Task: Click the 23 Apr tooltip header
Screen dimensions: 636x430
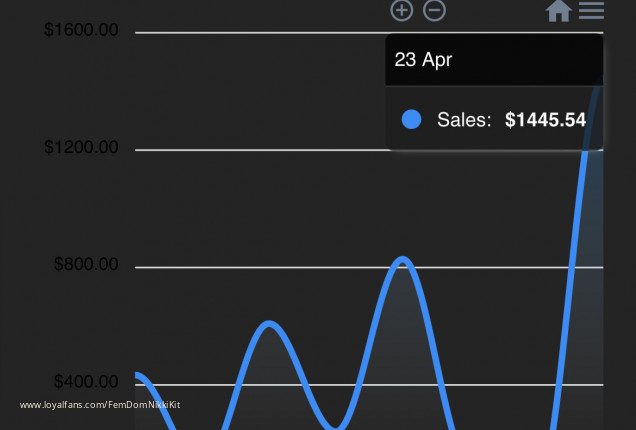Action: click(x=423, y=60)
